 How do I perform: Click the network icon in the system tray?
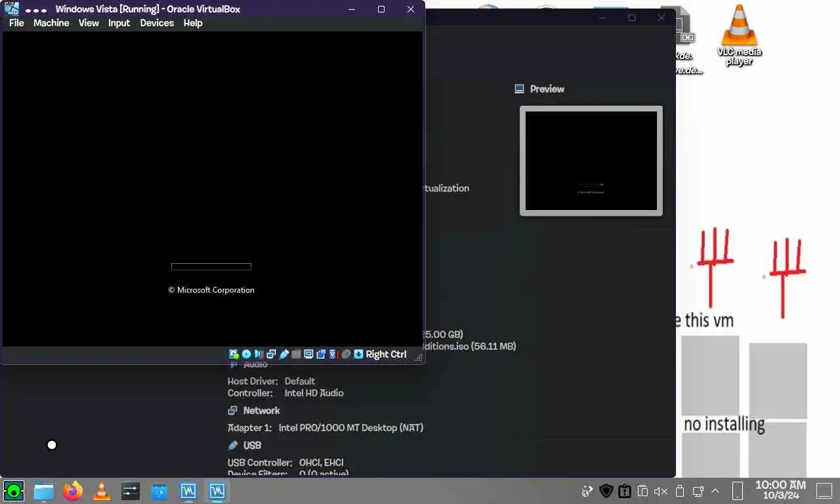[x=698, y=491]
